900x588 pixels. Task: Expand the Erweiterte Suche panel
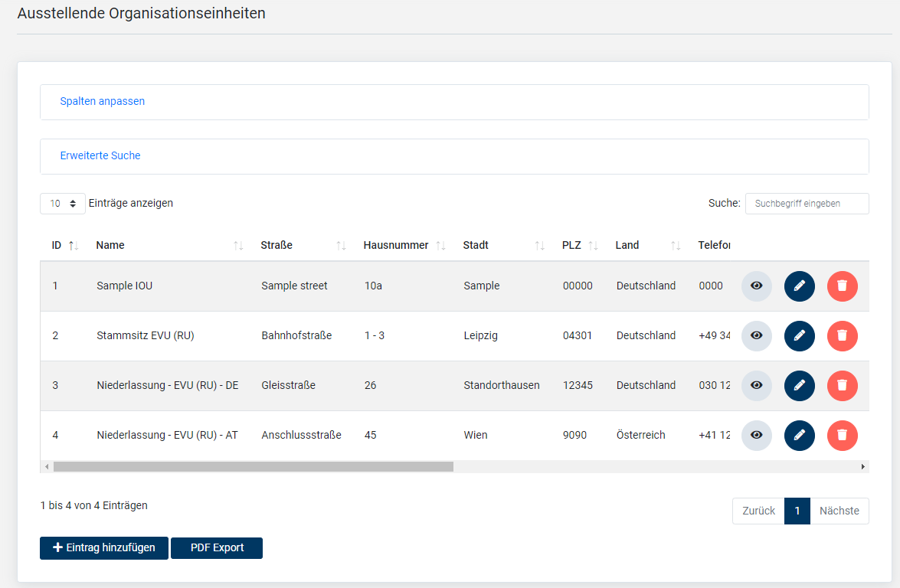pos(100,155)
